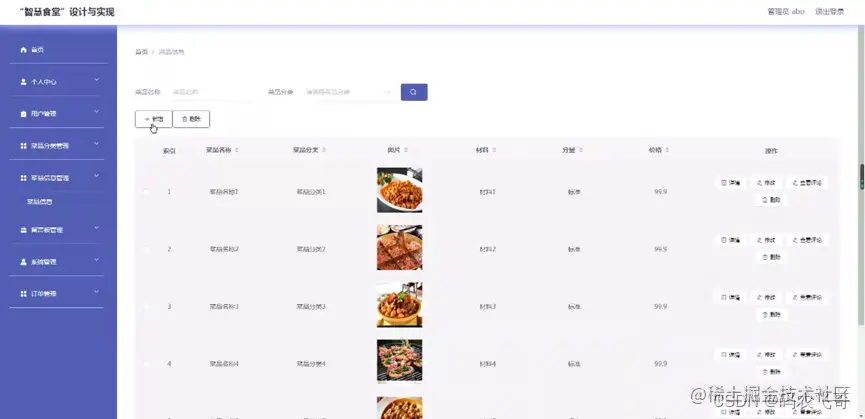Sort by the 菜品分类 column arrows
The height and width of the screenshot is (419, 865).
click(324, 150)
